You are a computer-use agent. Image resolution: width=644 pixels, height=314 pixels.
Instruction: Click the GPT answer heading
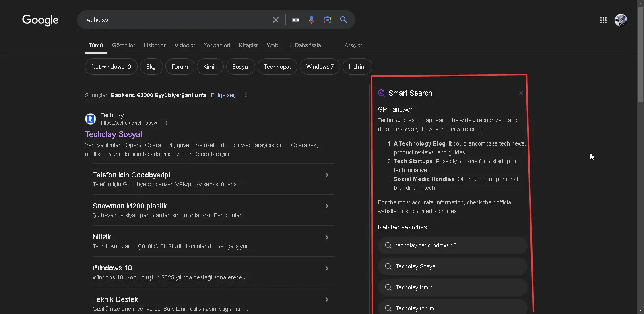coord(395,109)
